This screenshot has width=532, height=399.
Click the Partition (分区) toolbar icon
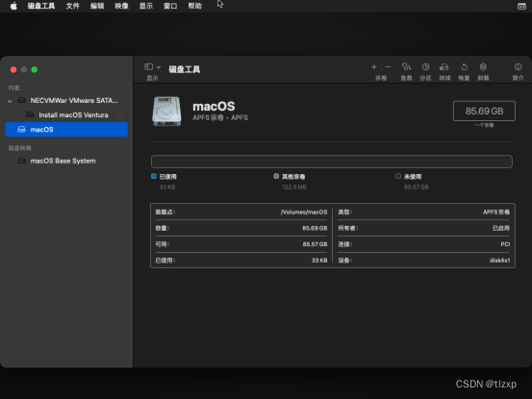click(425, 66)
